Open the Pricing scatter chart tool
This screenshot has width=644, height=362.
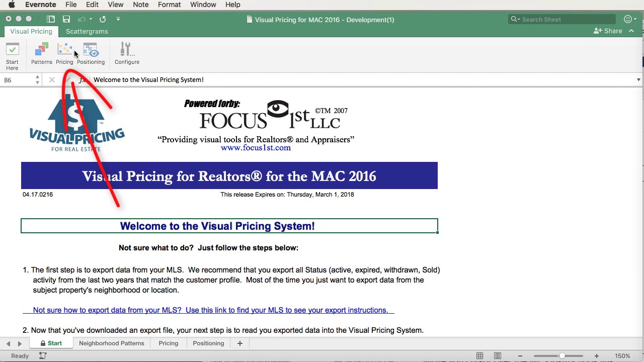pyautogui.click(x=64, y=54)
